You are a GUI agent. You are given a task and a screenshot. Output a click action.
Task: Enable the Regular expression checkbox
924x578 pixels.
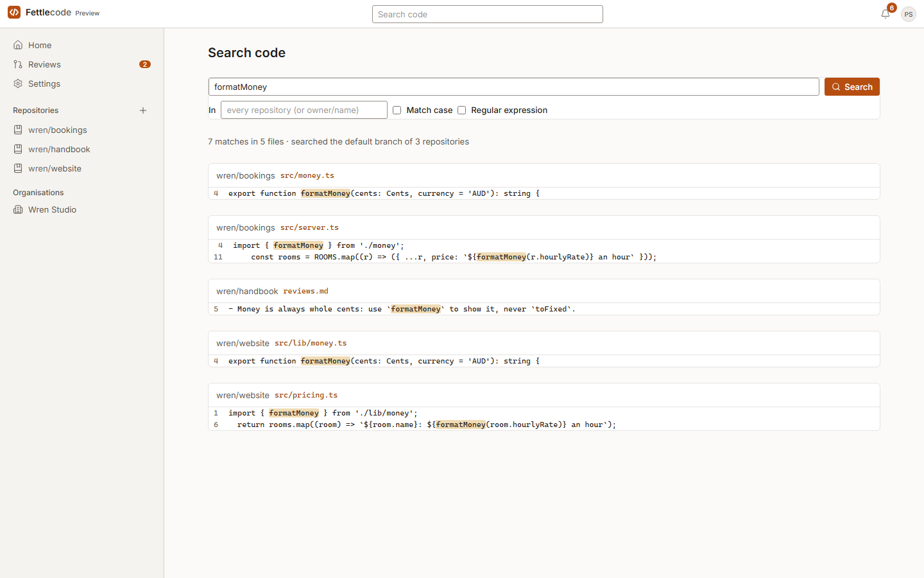click(x=461, y=110)
